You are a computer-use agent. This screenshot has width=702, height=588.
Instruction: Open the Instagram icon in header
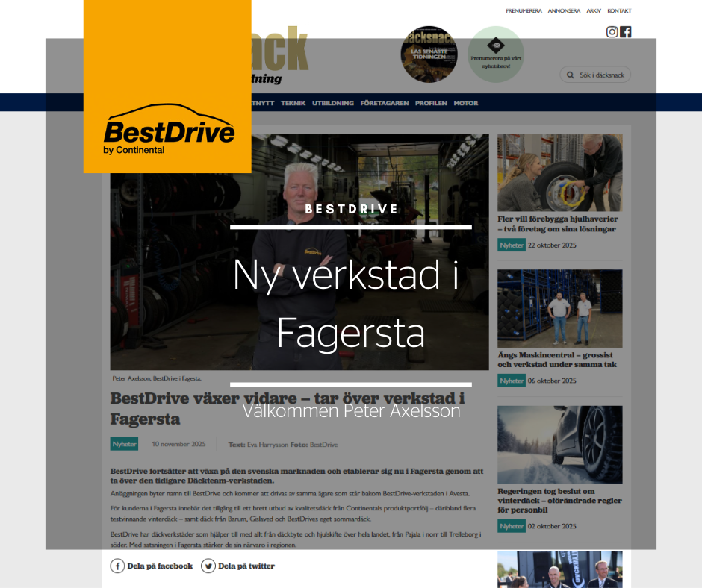(x=612, y=31)
